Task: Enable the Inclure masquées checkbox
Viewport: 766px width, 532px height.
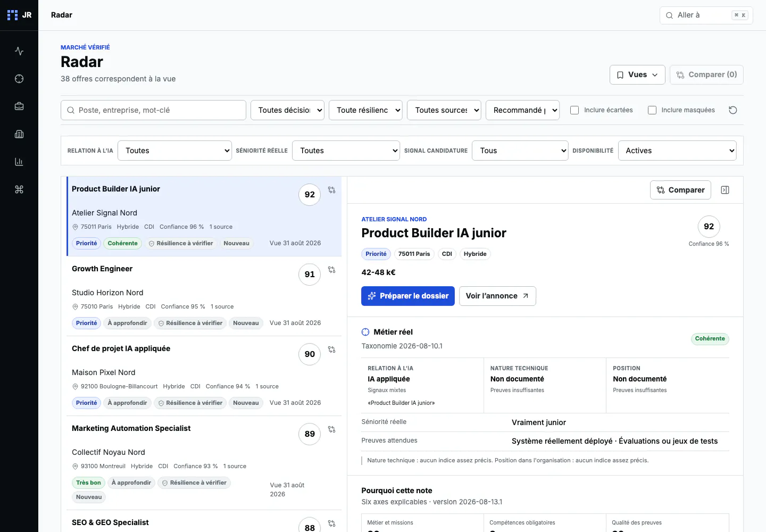Action: 652,110
